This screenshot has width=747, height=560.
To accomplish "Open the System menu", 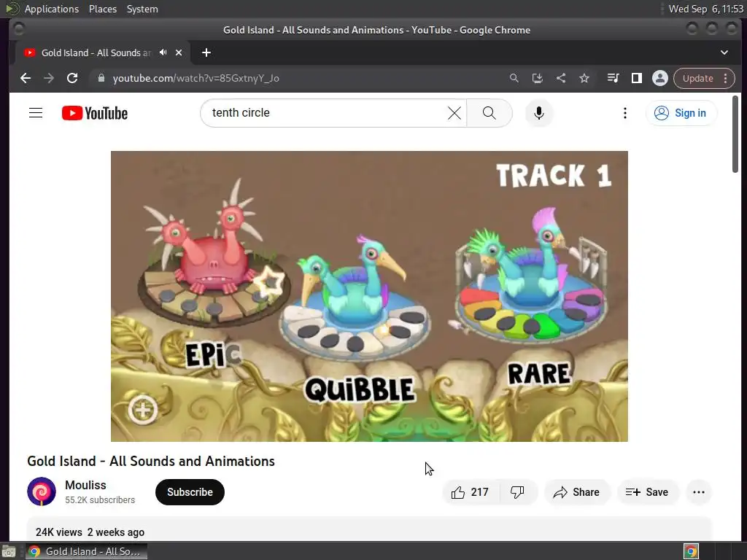I will (x=142, y=9).
